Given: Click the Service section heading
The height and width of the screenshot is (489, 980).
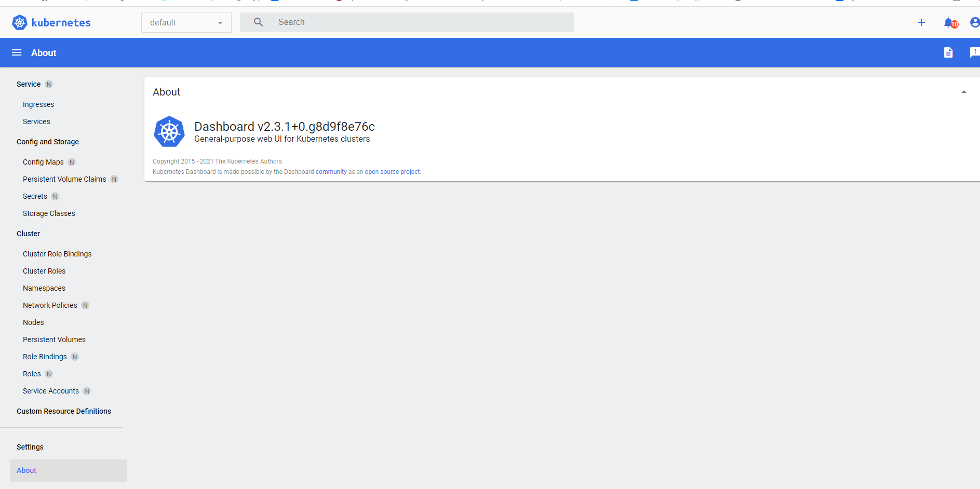Looking at the screenshot, I should click(x=29, y=84).
